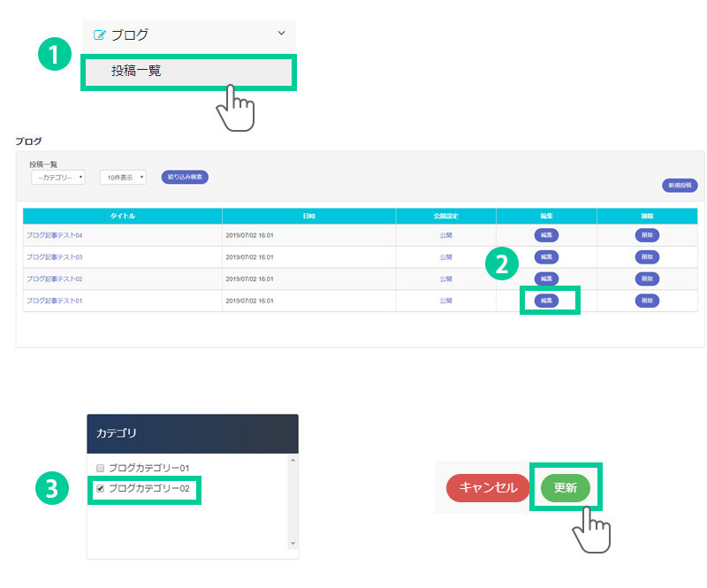The height and width of the screenshot is (588, 707).
Task: Open the ブログ記事テスト02 title link
Action: click(x=55, y=279)
